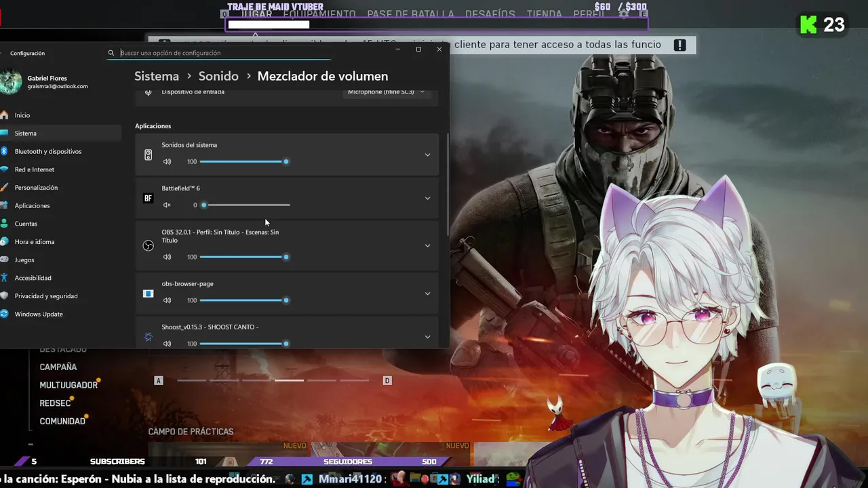Screen dimensions: 868x488
Task: Open the Microphone (fifine SC3) input dropdown
Action: (387, 92)
